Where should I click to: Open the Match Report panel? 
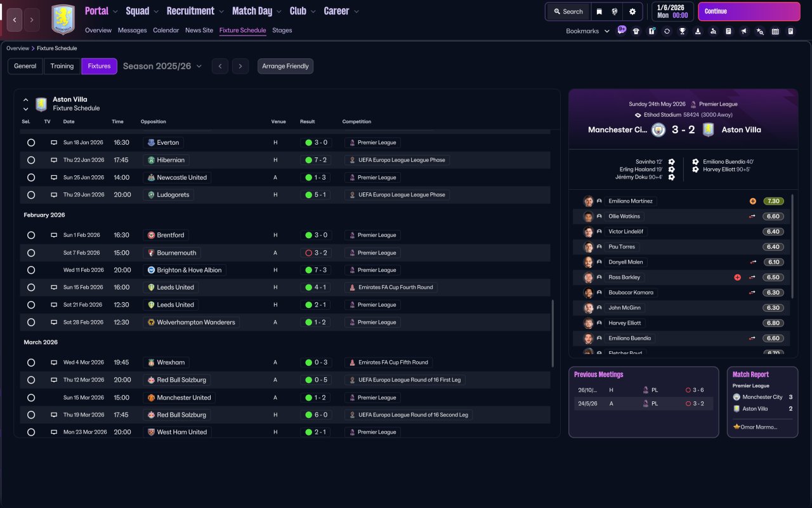[763, 402]
